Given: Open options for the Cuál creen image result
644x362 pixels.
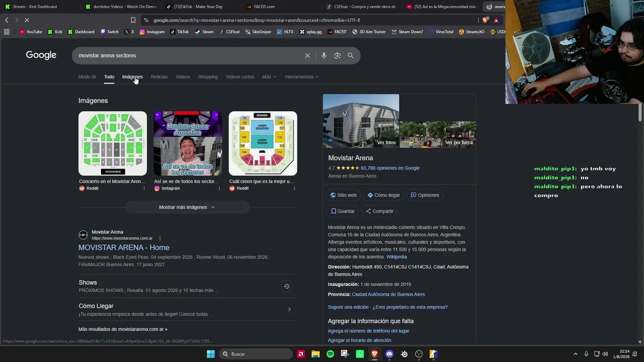Looking at the screenshot, I should [x=294, y=189].
